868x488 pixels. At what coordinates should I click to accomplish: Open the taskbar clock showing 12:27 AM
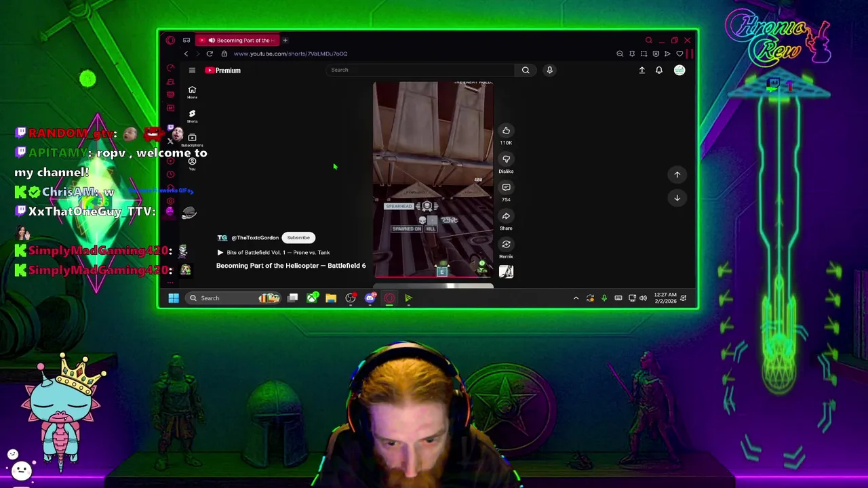click(x=665, y=298)
